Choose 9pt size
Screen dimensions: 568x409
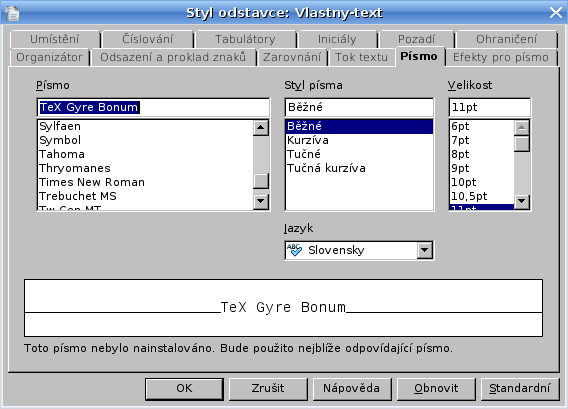coord(482,168)
